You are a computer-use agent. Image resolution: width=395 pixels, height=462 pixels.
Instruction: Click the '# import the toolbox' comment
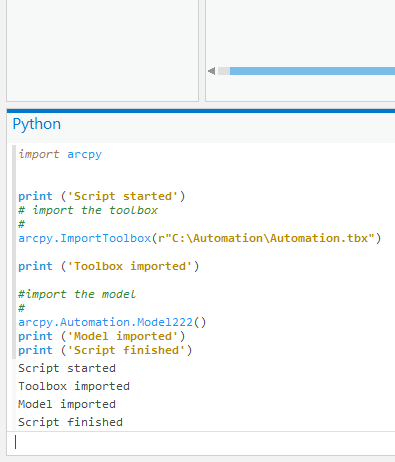tap(88, 210)
